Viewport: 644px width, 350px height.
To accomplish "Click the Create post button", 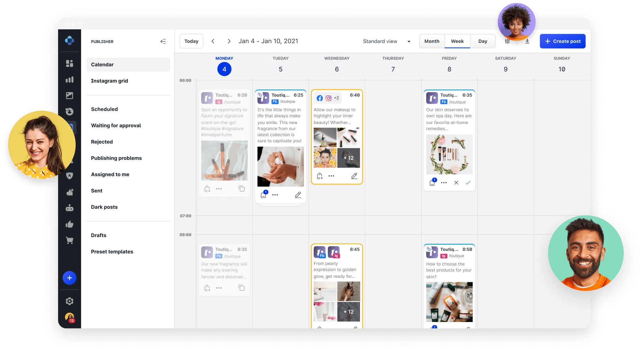I will coord(562,41).
